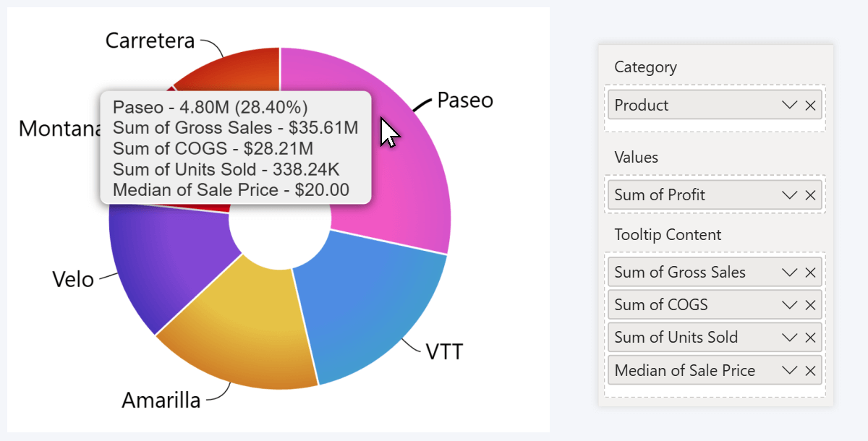
Task: Open the Sum of Gross Sales dropdown
Action: [789, 272]
